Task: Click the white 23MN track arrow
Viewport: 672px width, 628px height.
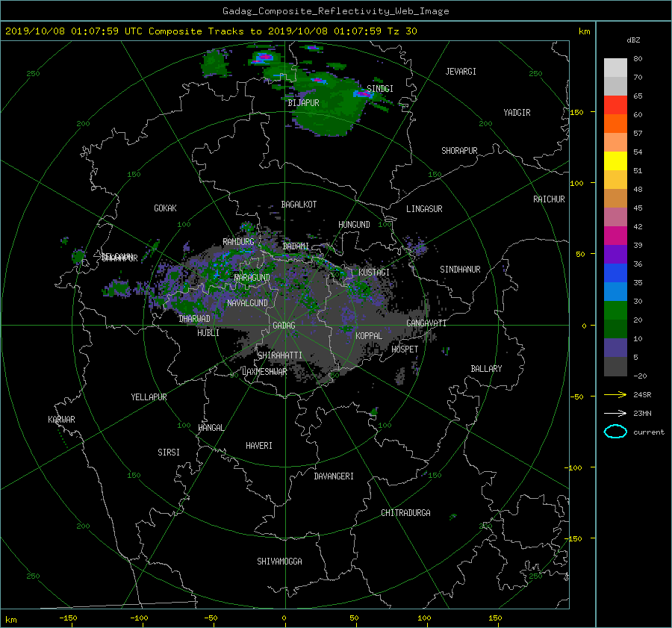Action: pyautogui.click(x=615, y=413)
